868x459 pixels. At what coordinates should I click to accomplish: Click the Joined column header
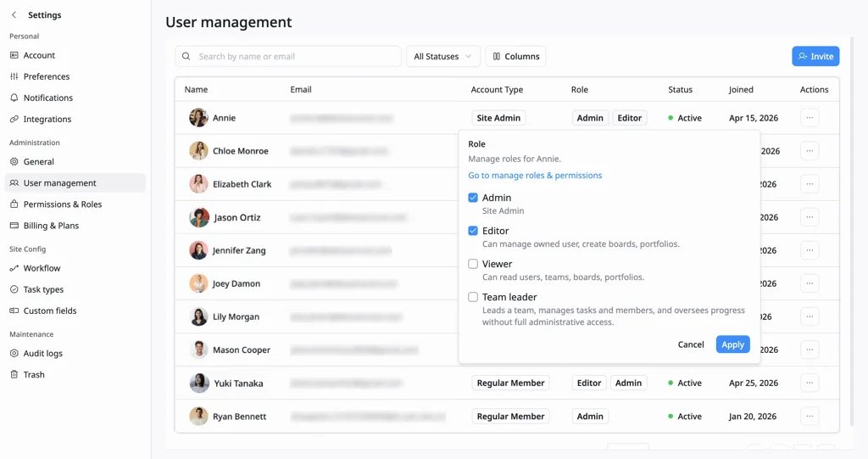[741, 89]
